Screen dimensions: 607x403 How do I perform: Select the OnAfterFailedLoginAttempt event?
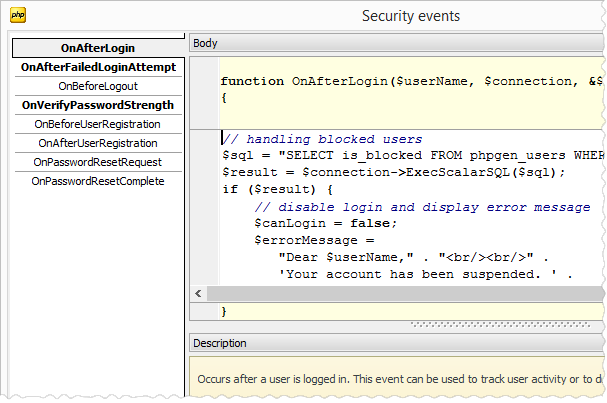tap(98, 67)
